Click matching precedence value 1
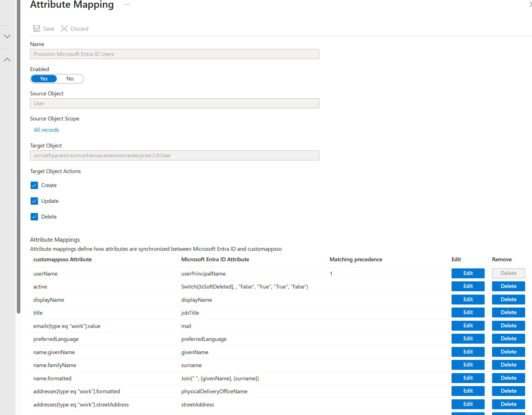This screenshot has height=415, width=532. click(x=331, y=274)
